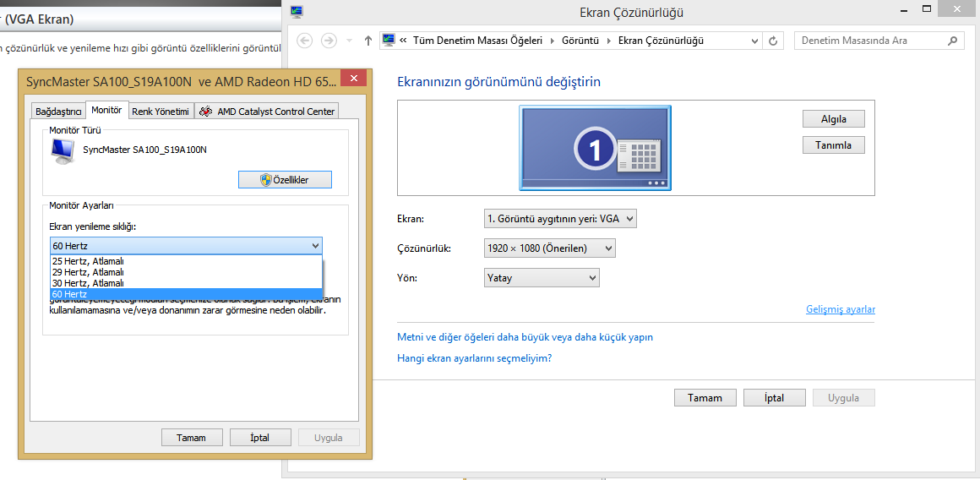Open the Çözünürlük resolution dropdown

pos(549,248)
